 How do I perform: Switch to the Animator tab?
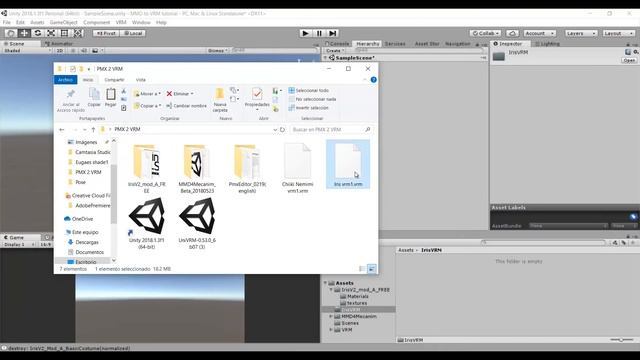click(59, 44)
